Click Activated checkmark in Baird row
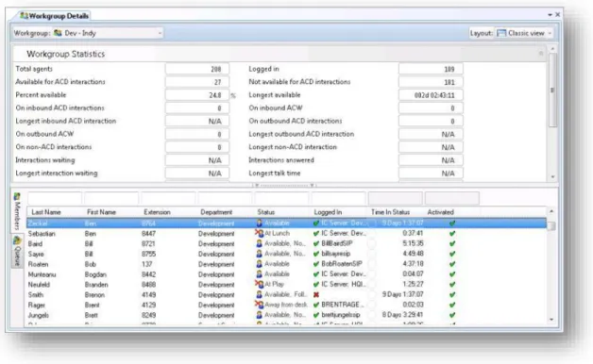The width and height of the screenshot is (593, 364). (452, 243)
